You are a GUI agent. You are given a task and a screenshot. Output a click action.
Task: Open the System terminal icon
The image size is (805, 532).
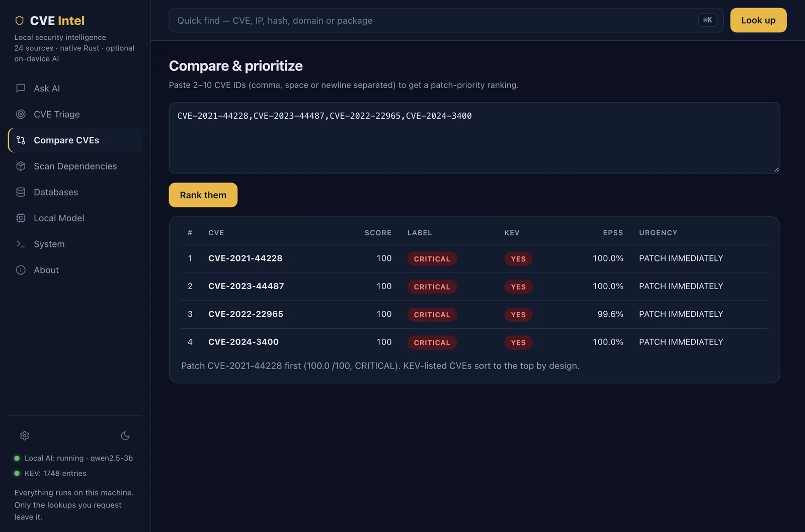[x=21, y=244]
